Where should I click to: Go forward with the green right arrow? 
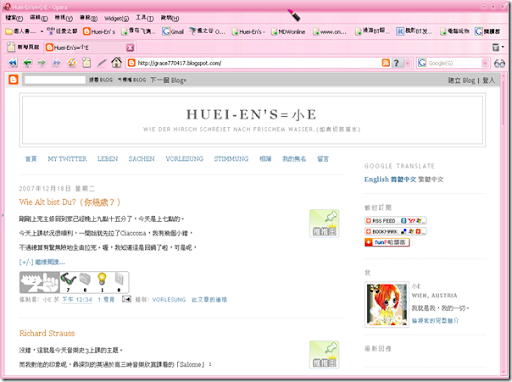[42, 63]
